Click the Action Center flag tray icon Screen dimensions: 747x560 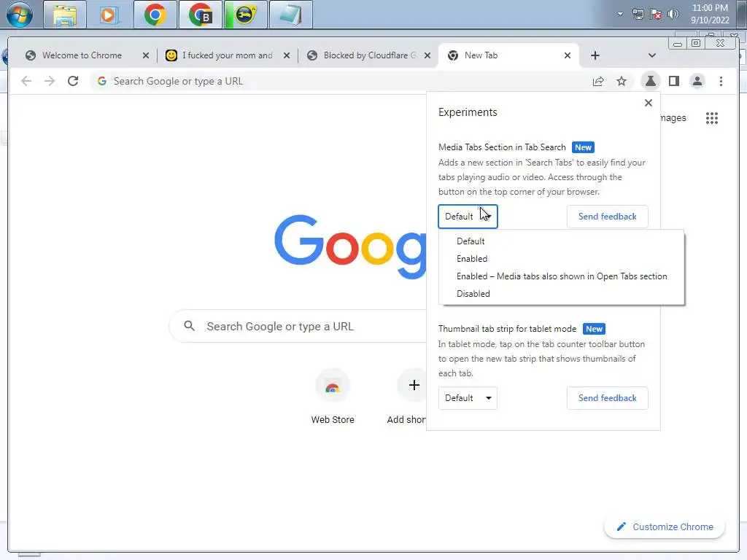656,14
